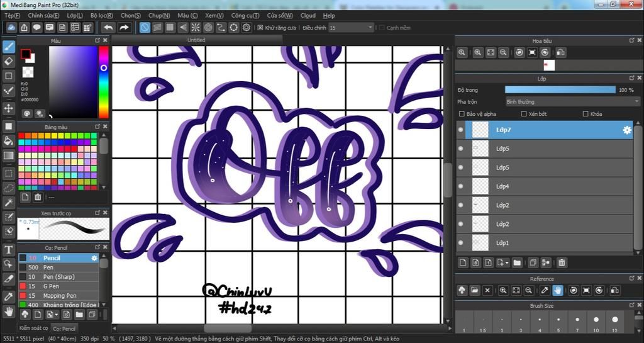
Task: Select the Text tool
Action: pyautogui.click(x=9, y=249)
